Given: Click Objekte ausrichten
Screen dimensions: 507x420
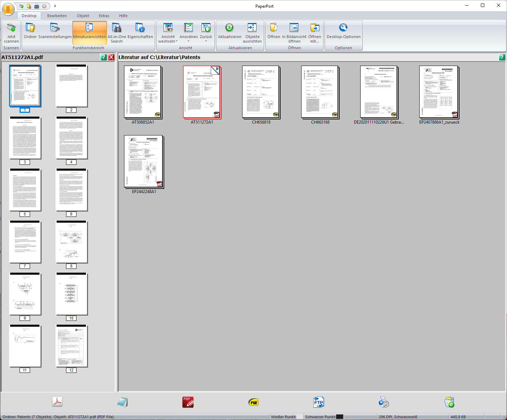Looking at the screenshot, I should 252,33.
